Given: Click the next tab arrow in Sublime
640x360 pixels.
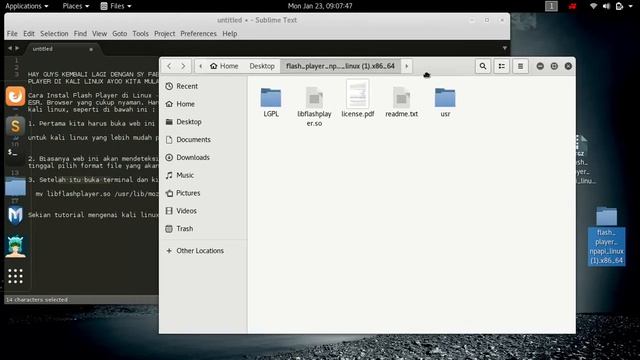Looking at the screenshot, I should point(17,48).
